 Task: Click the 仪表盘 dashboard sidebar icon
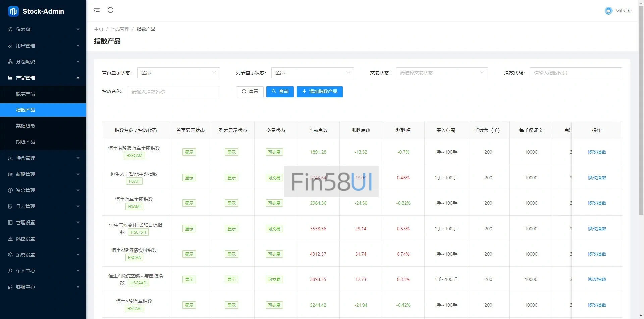[10, 29]
